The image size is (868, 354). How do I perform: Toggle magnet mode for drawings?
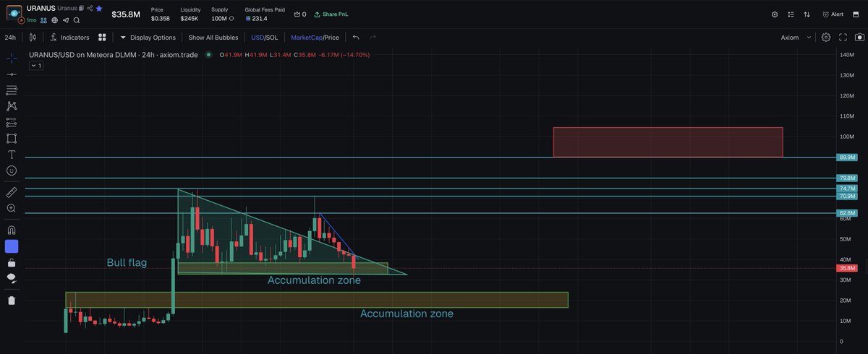(12, 230)
